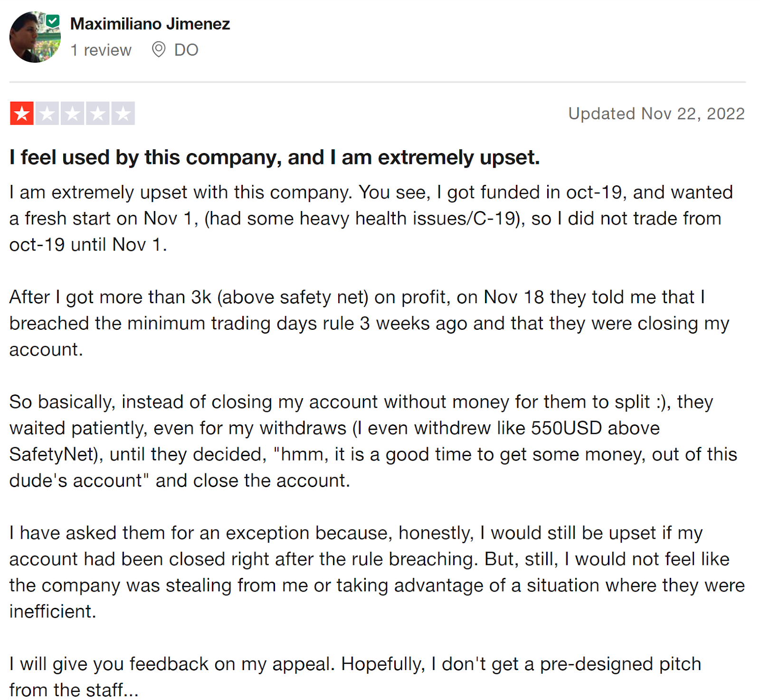Click the paragraph starting "So basically, instead"

click(x=372, y=441)
